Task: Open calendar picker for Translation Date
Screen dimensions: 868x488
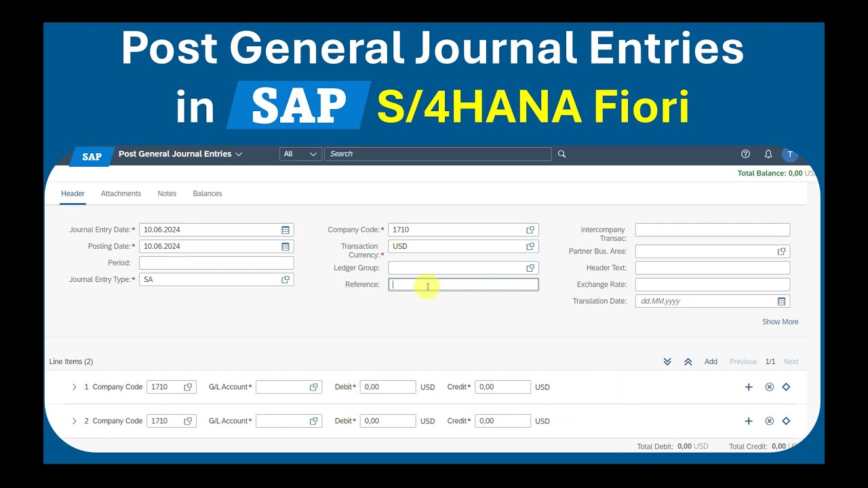Action: click(781, 301)
